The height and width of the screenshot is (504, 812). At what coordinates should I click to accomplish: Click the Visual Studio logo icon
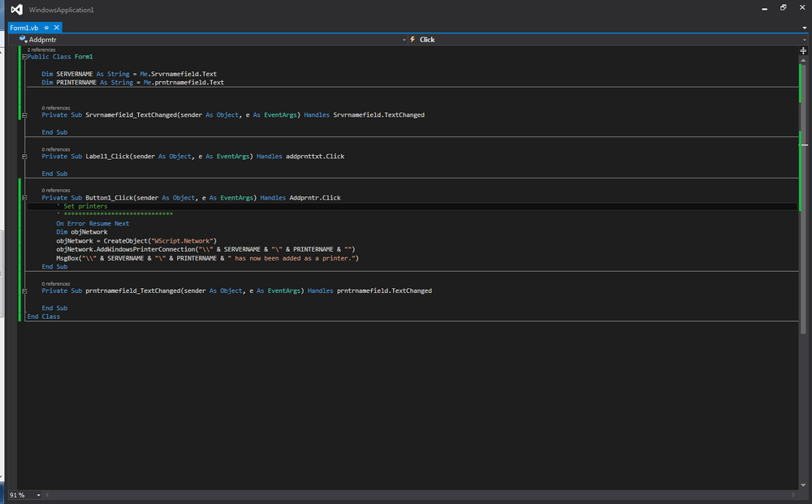16,9
